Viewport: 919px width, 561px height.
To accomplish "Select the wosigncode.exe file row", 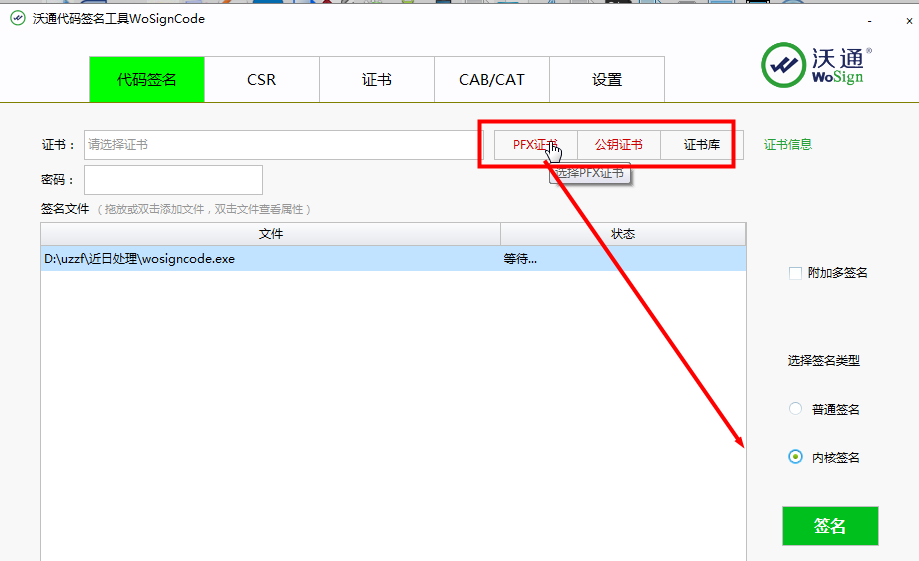I will [393, 259].
